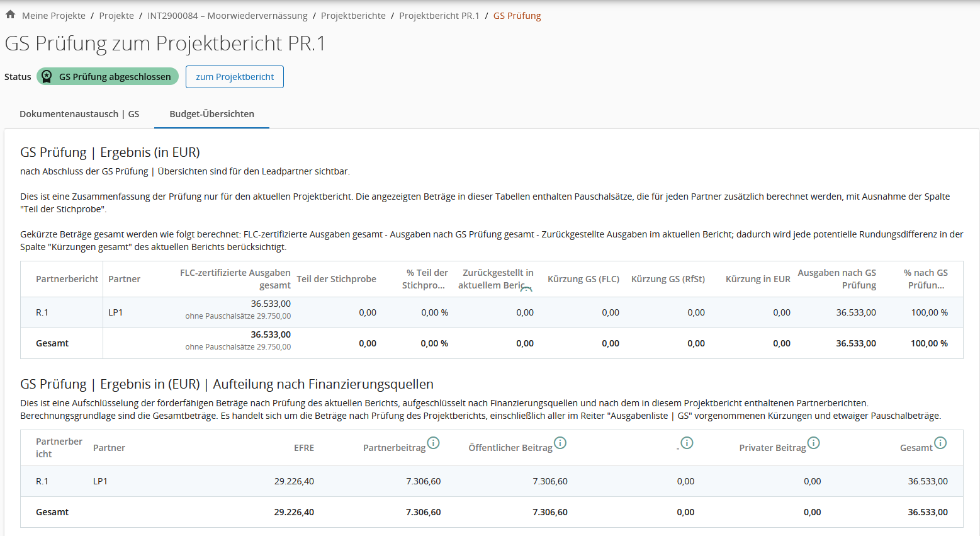Click info icon beside the dash column

687,443
